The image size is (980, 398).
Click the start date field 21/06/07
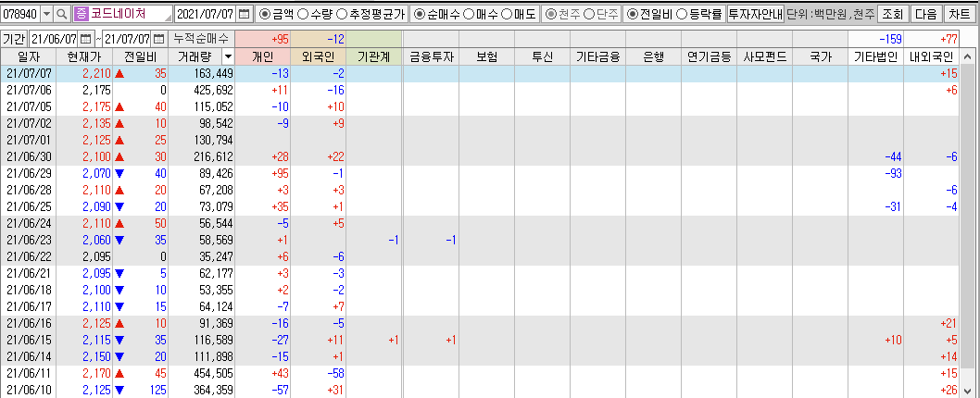click(x=55, y=39)
